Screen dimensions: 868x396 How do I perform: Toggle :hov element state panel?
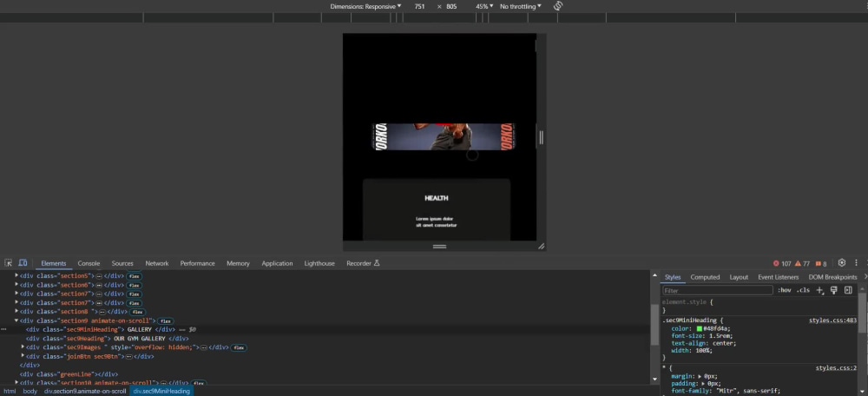click(x=785, y=290)
